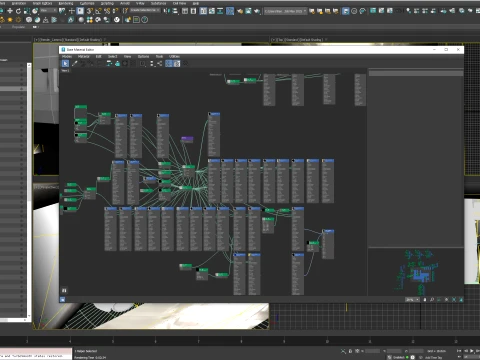This screenshot has height=360, width=480.
Task: Open the Material menu in Slate editor
Action: pyautogui.click(x=84, y=56)
